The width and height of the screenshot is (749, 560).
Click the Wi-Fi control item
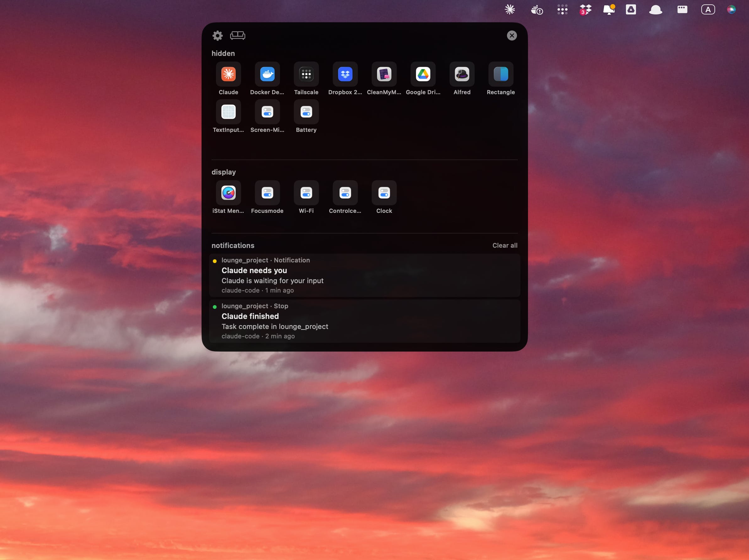coord(306,193)
